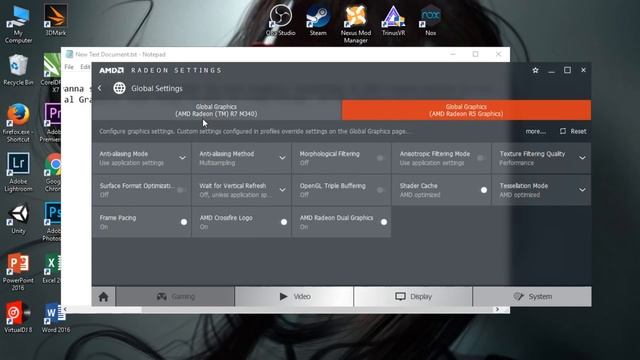640x360 pixels.
Task: Click the Notepad scroll right arrow
Action: tap(497, 309)
